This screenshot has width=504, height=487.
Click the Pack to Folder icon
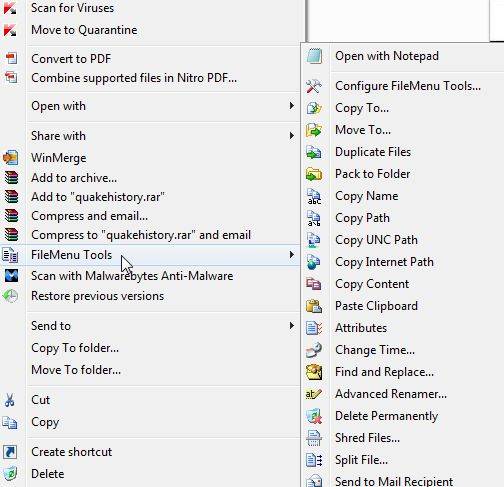[314, 174]
